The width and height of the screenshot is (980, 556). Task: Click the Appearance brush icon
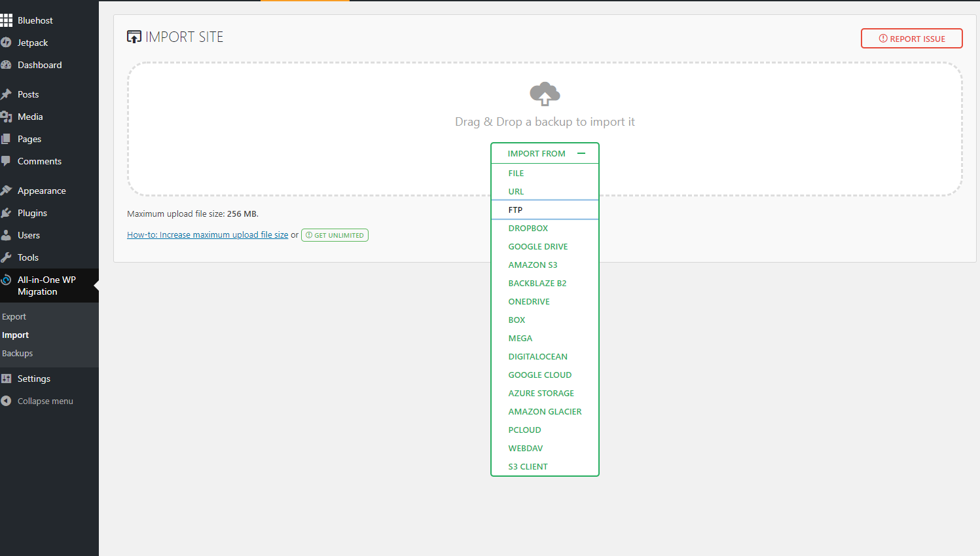[6, 191]
